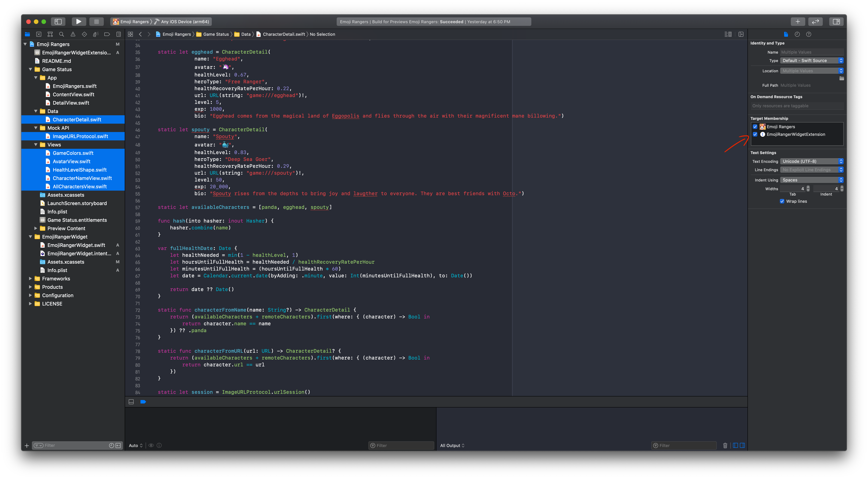Screen dimensions: 868x479
Task: Show the Source Control navigator
Action: coord(39,34)
